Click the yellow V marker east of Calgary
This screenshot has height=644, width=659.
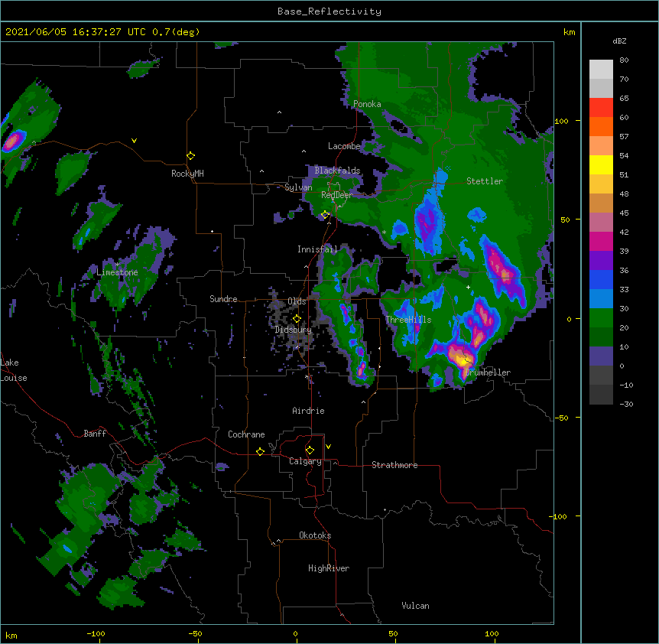point(328,447)
